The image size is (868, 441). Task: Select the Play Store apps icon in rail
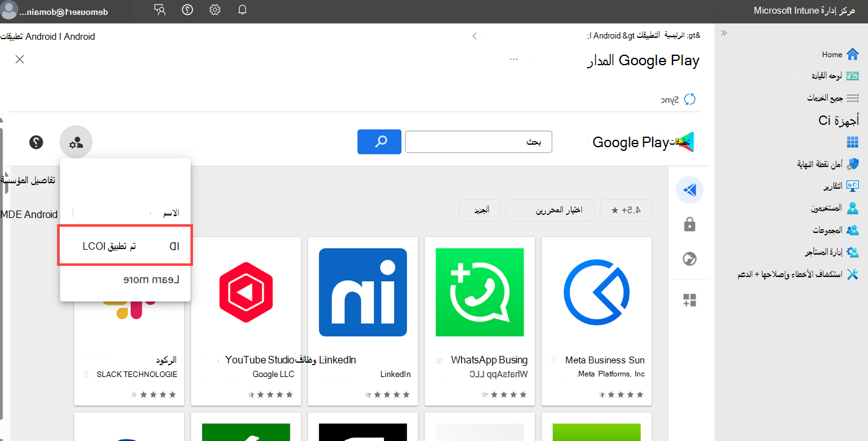689,190
